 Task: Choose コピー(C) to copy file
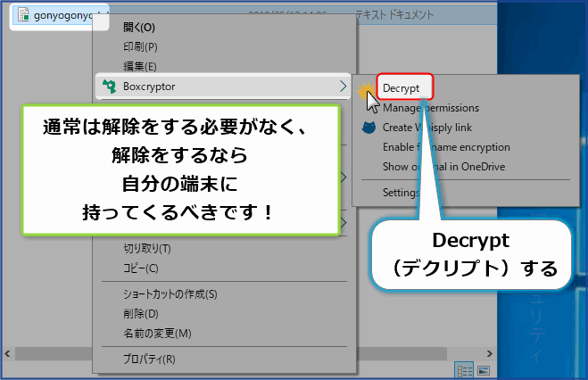[x=141, y=268]
